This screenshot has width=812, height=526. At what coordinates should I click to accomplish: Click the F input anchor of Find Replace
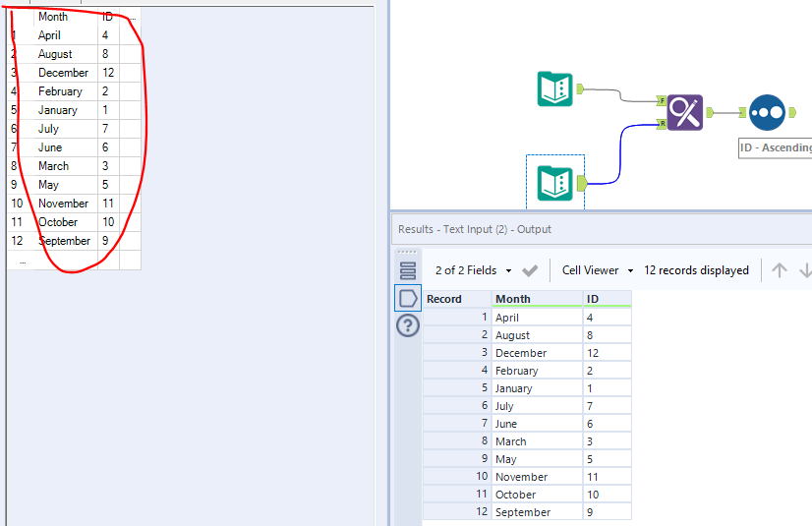[x=662, y=100]
